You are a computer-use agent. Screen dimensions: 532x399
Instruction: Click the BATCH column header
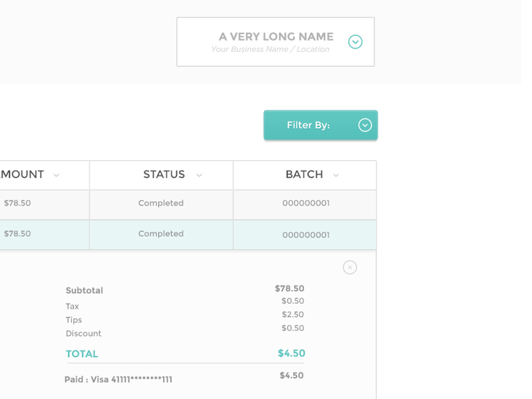[305, 175]
